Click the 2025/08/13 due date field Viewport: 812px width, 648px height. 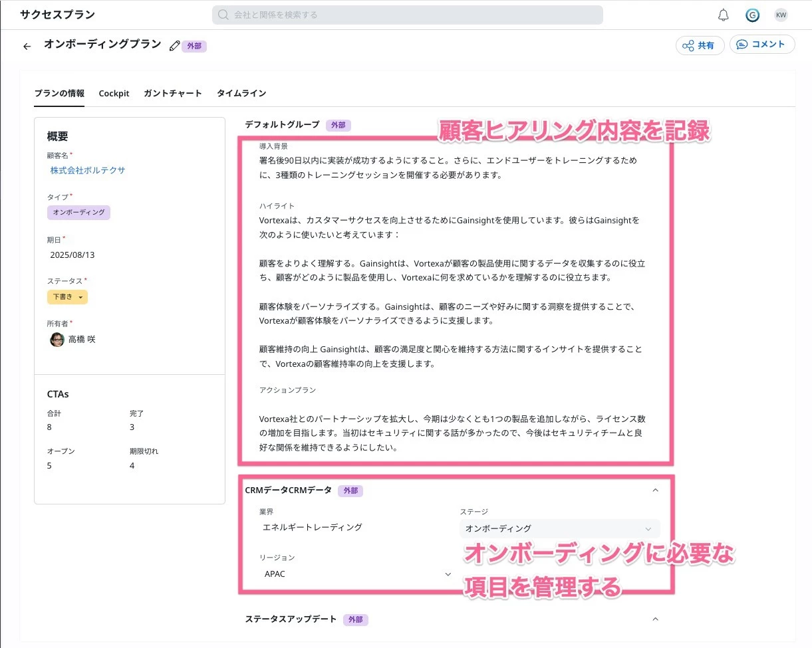tap(72, 255)
